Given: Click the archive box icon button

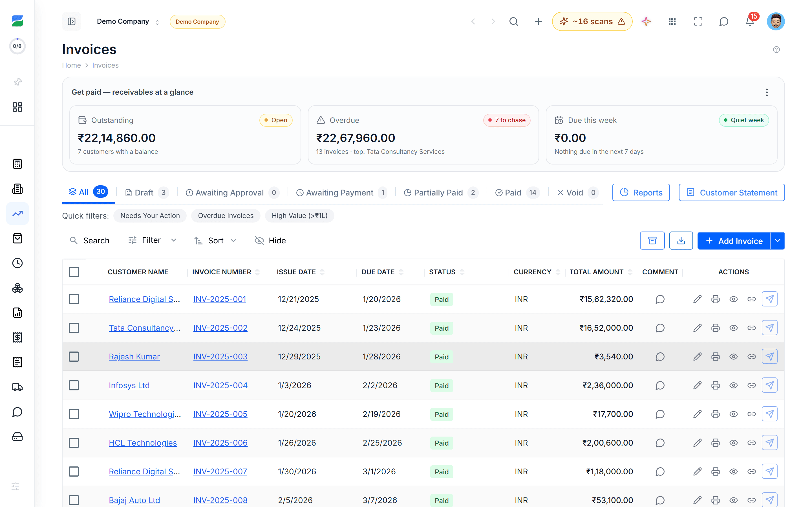Looking at the screenshot, I should pos(652,241).
